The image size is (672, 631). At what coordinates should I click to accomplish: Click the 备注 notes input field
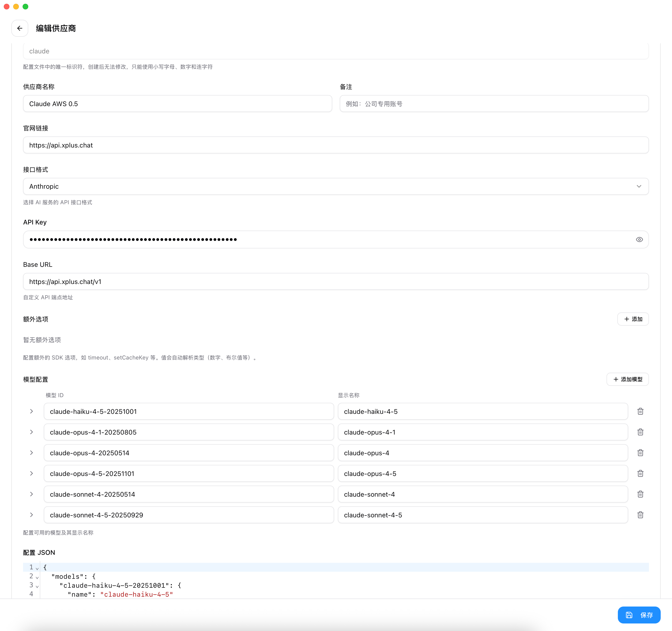494,104
